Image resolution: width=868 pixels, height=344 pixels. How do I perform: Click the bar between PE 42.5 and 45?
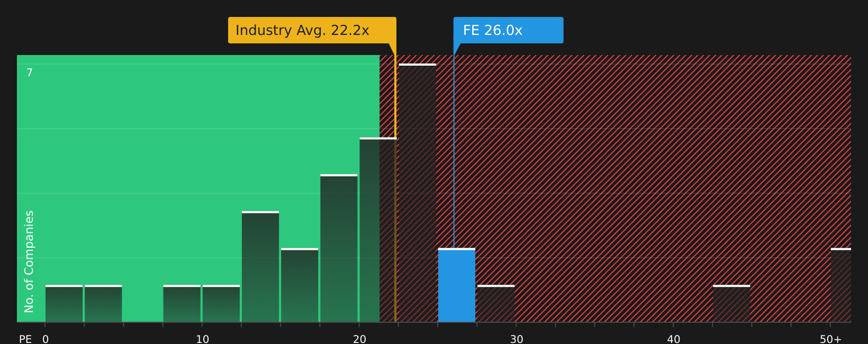point(731,304)
